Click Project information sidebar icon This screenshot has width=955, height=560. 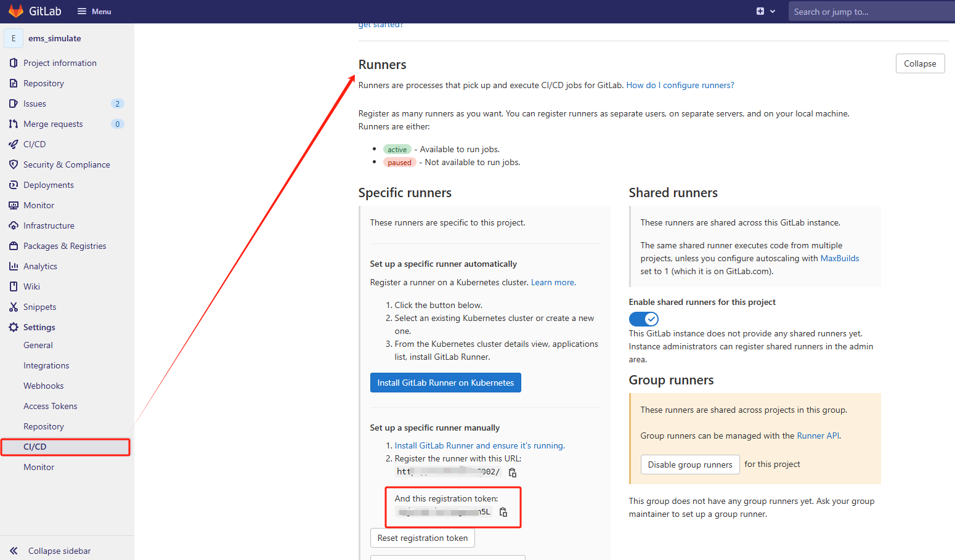click(14, 63)
